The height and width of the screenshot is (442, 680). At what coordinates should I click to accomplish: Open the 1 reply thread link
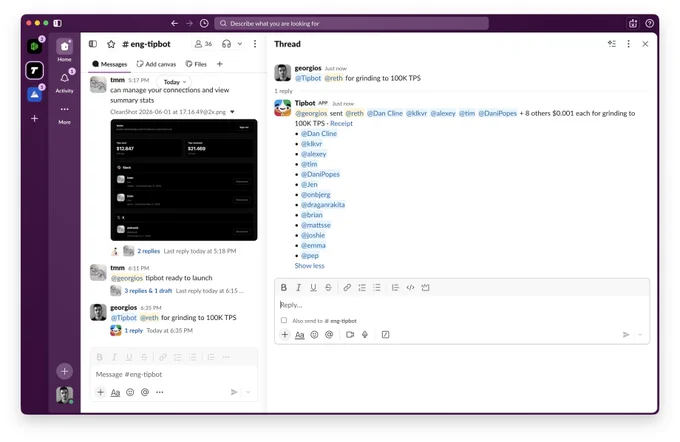coord(134,331)
